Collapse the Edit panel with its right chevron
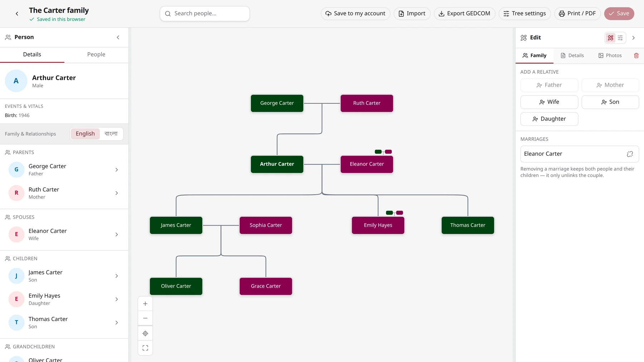This screenshot has height=362, width=644. pyautogui.click(x=633, y=38)
